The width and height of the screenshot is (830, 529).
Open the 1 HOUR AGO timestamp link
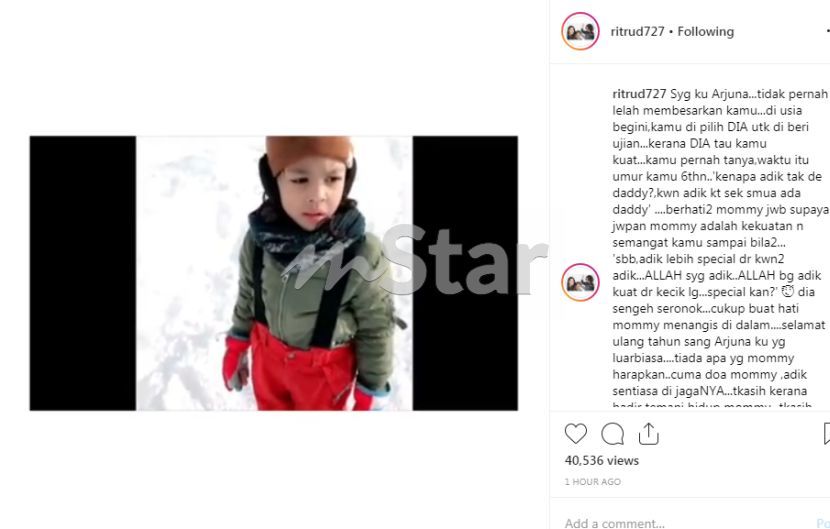point(592,482)
